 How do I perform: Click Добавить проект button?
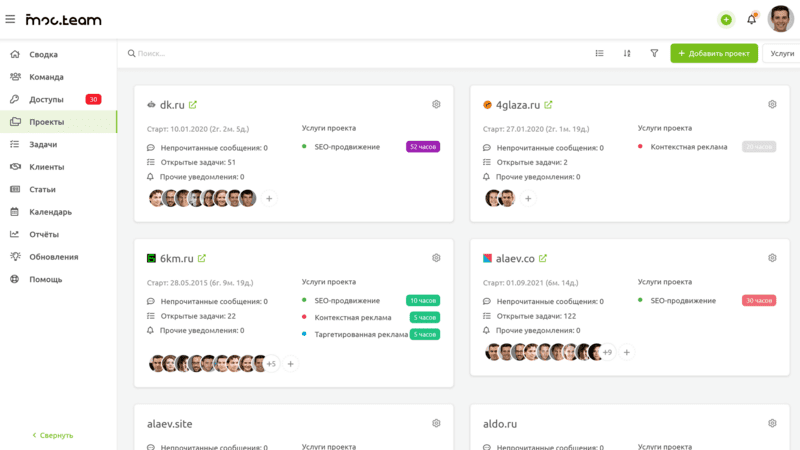714,53
